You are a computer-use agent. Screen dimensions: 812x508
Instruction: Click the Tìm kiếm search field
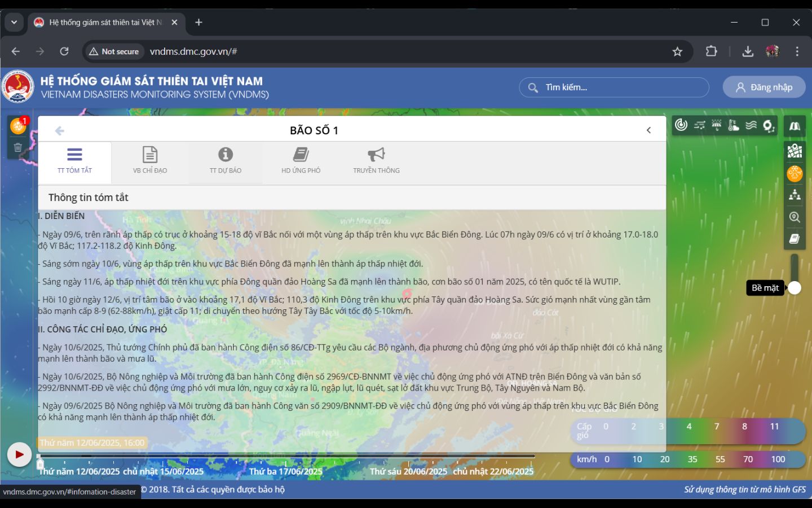(615, 87)
